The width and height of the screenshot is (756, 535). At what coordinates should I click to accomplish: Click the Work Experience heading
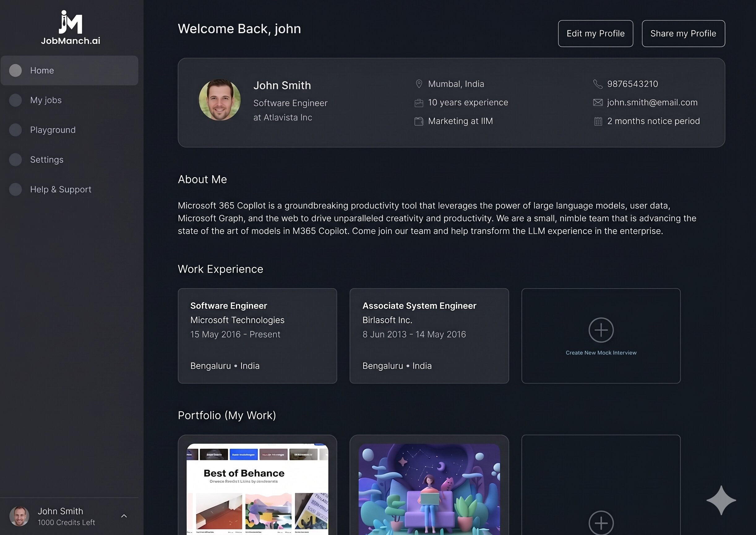point(220,269)
